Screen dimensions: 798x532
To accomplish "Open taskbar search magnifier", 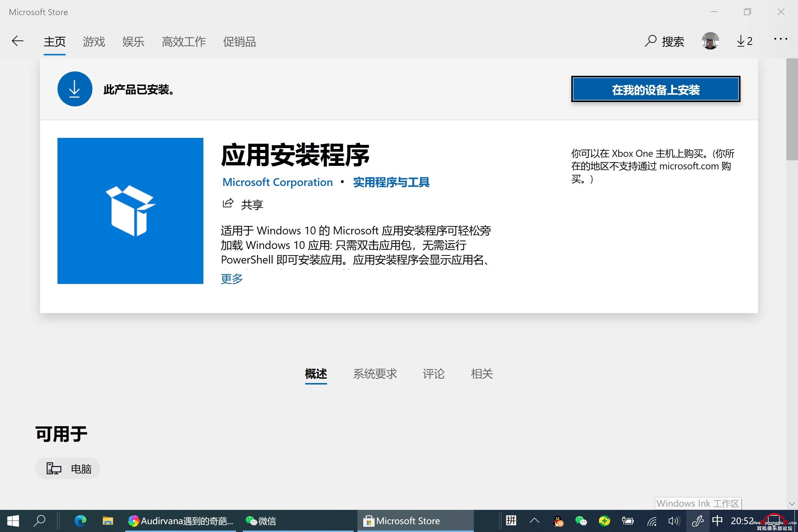I will [40, 521].
